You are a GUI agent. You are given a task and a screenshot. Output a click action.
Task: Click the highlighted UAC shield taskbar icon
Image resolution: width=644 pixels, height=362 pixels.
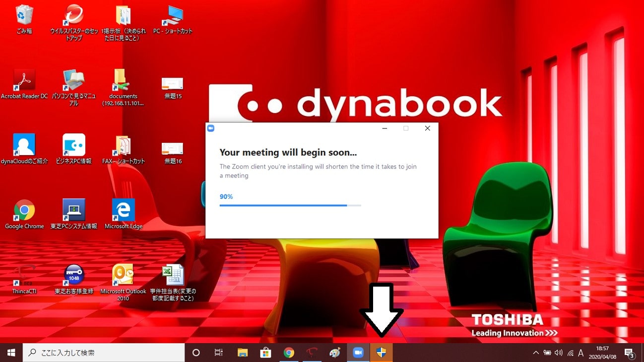[x=381, y=353]
